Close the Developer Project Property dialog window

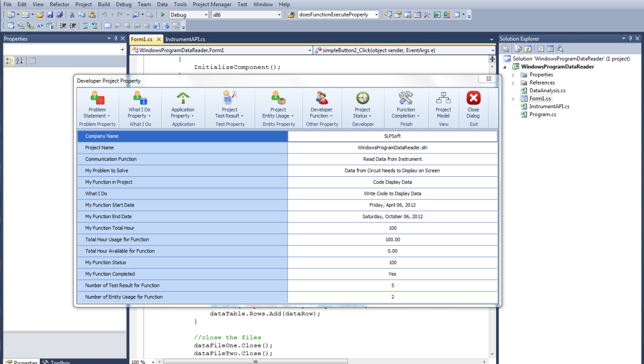click(x=488, y=78)
